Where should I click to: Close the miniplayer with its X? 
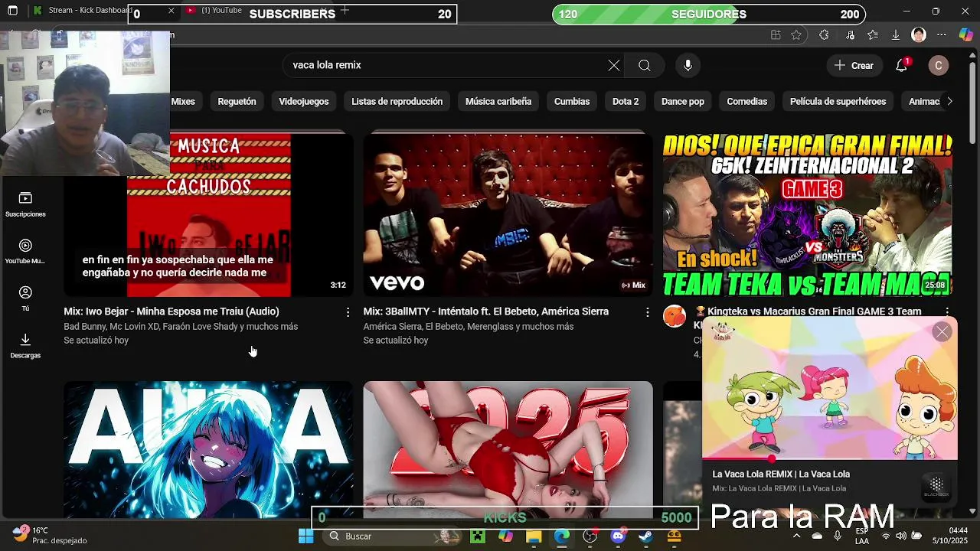click(x=942, y=331)
